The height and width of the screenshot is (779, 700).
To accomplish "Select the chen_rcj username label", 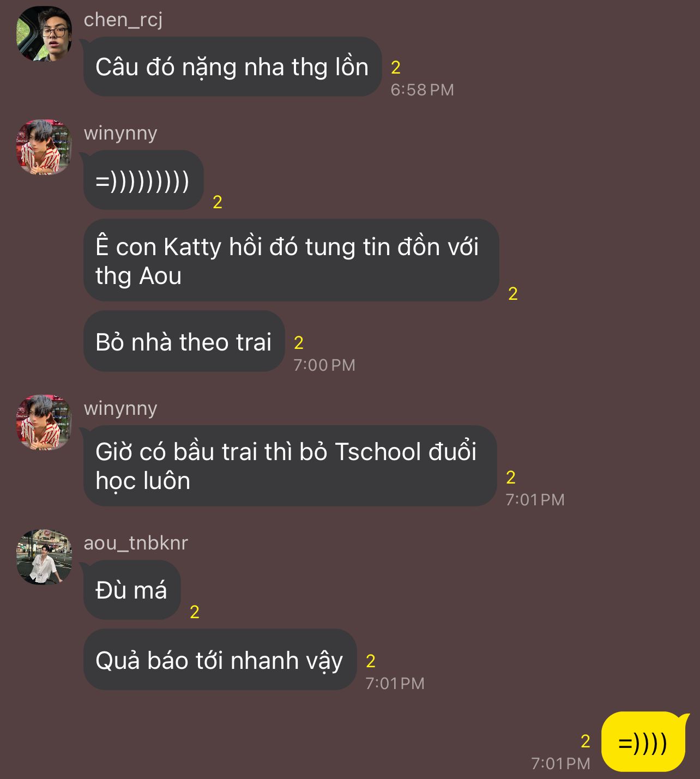I will (x=123, y=20).
